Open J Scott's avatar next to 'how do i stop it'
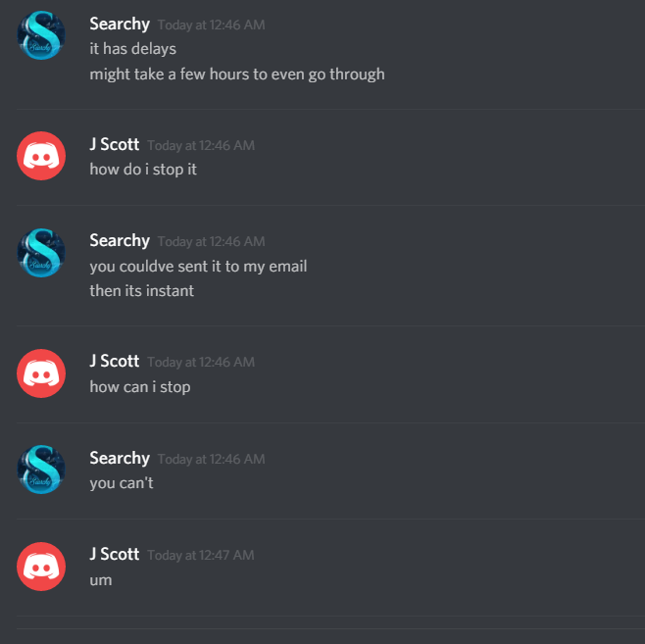 coord(41,156)
